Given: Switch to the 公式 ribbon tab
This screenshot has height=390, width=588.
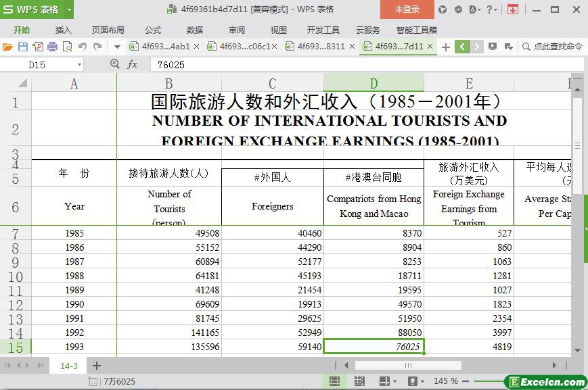Looking at the screenshot, I should tap(152, 30).
